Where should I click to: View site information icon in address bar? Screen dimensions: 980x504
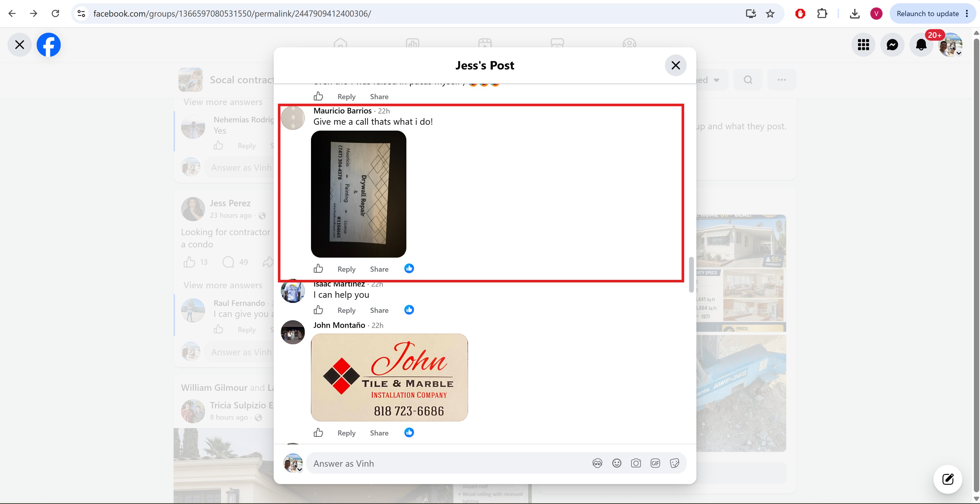click(81, 14)
